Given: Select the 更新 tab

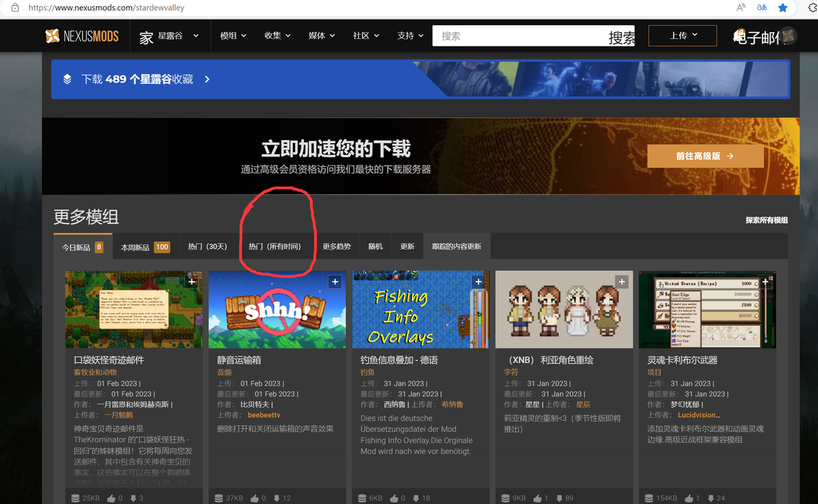Looking at the screenshot, I should 407,247.
